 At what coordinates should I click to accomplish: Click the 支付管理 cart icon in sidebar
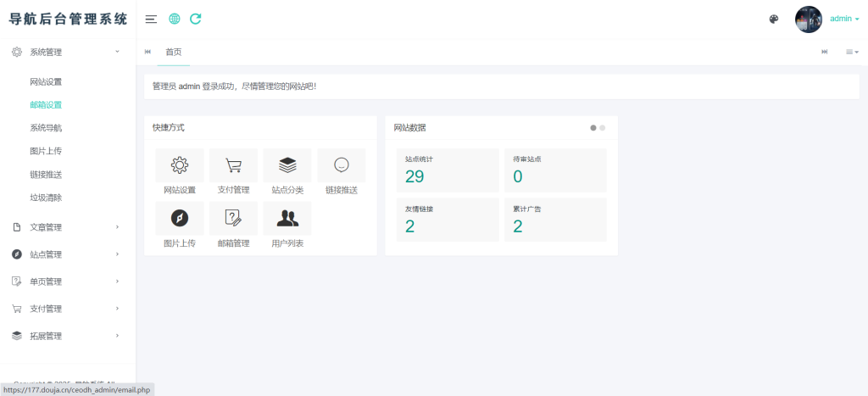(x=17, y=309)
